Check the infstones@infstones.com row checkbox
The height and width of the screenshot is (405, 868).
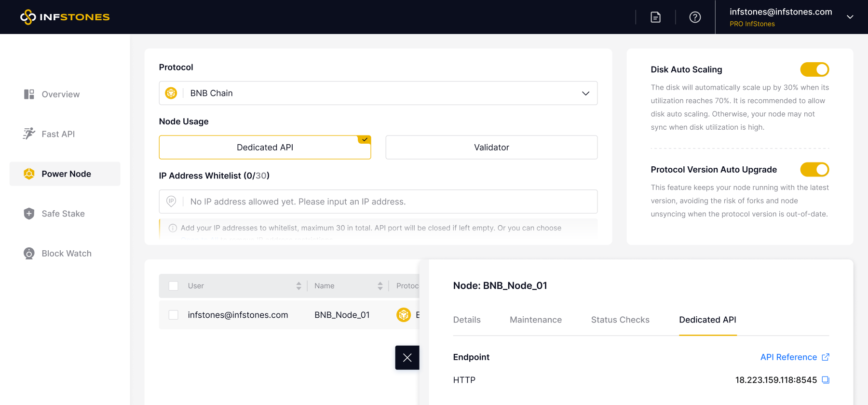[x=174, y=315]
